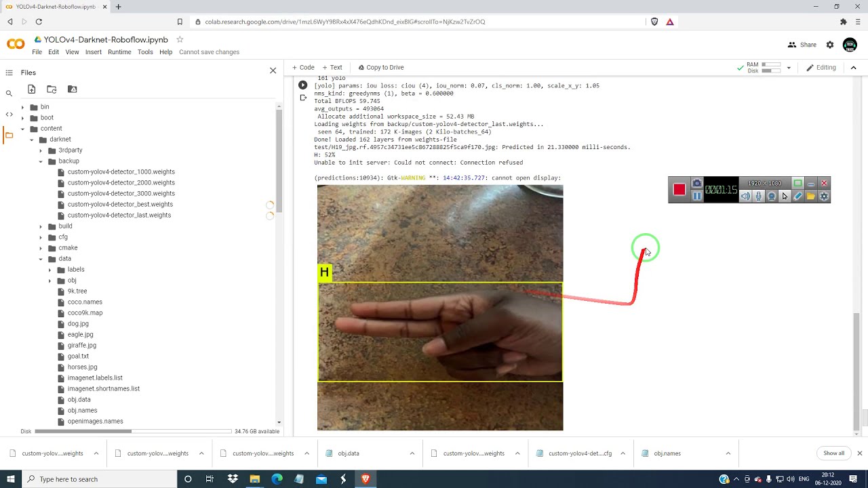The width and height of the screenshot is (868, 488).
Task: Toggle recorder mouse cursor capture
Action: pyautogui.click(x=785, y=196)
